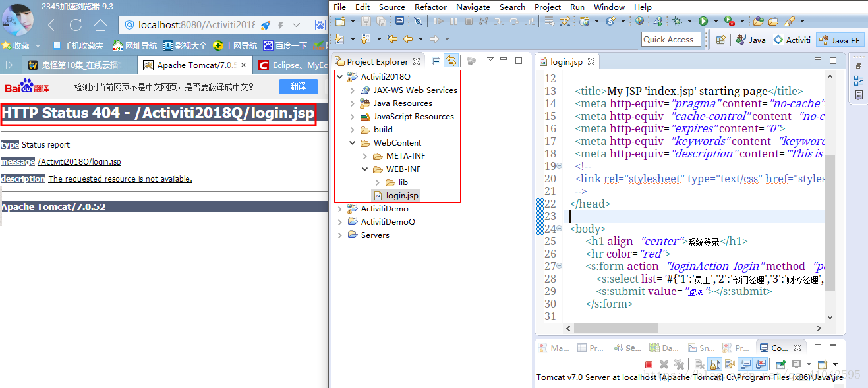The height and width of the screenshot is (388, 868).
Task: Expand the META-INF folder
Action: pos(365,156)
